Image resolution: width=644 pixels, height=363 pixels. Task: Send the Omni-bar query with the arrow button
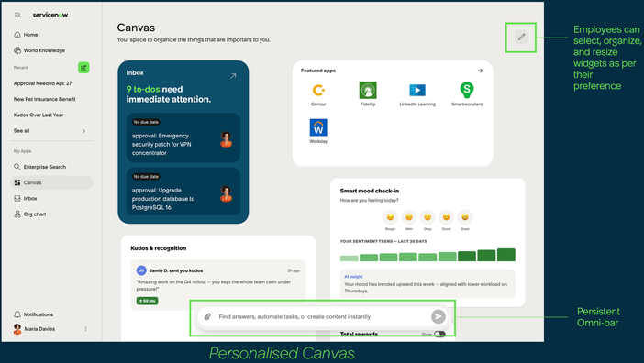point(439,316)
